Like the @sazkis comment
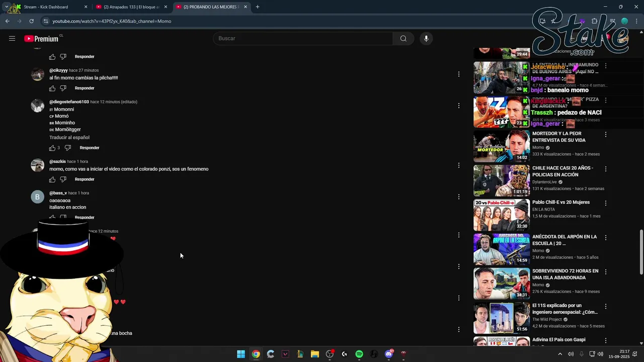644x362 pixels. click(x=52, y=179)
